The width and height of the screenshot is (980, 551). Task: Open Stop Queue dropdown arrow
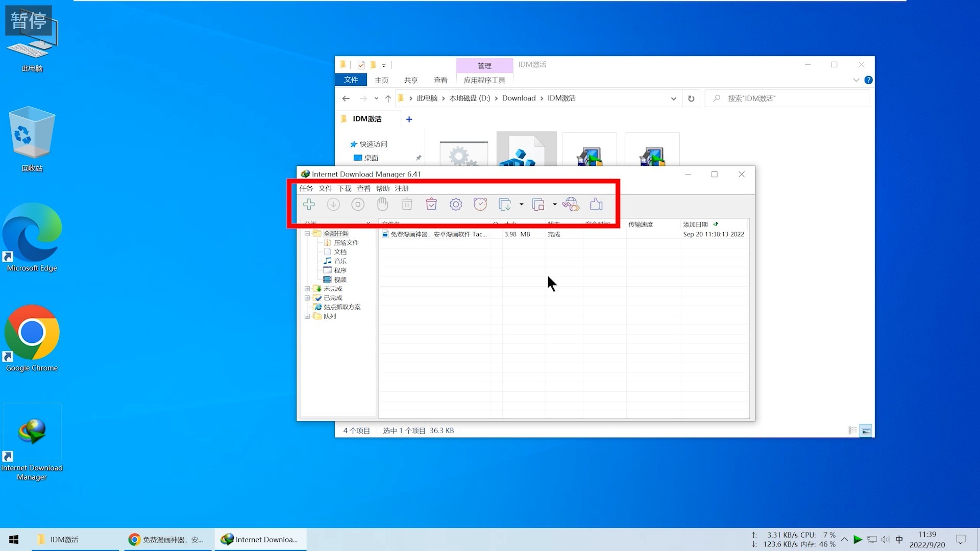pyautogui.click(x=555, y=205)
